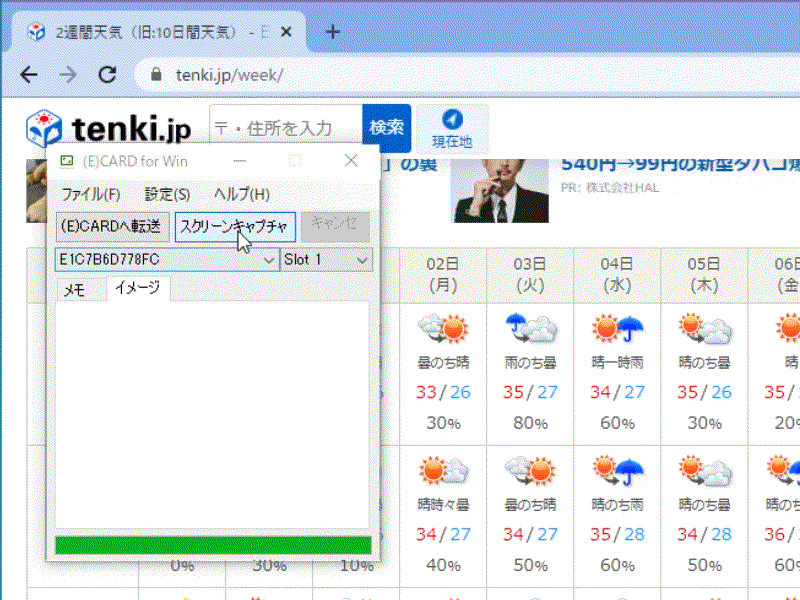
Task: Click the PR: 株式会社HAL text
Action: pyautogui.click(x=610, y=188)
